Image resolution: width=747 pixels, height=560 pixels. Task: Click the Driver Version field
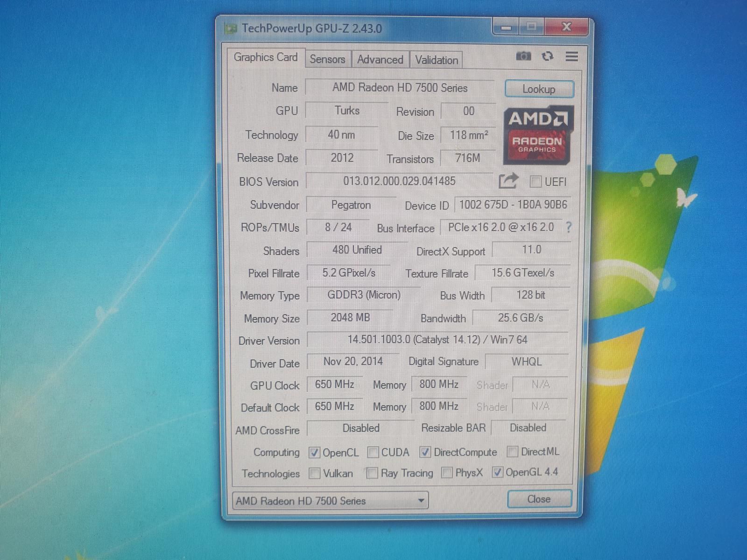click(x=437, y=340)
